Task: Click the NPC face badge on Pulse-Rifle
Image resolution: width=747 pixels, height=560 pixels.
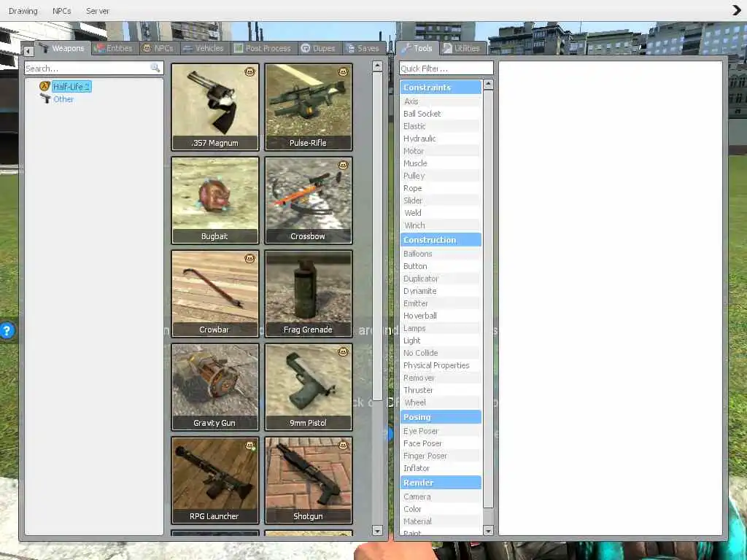Action: 343,72
